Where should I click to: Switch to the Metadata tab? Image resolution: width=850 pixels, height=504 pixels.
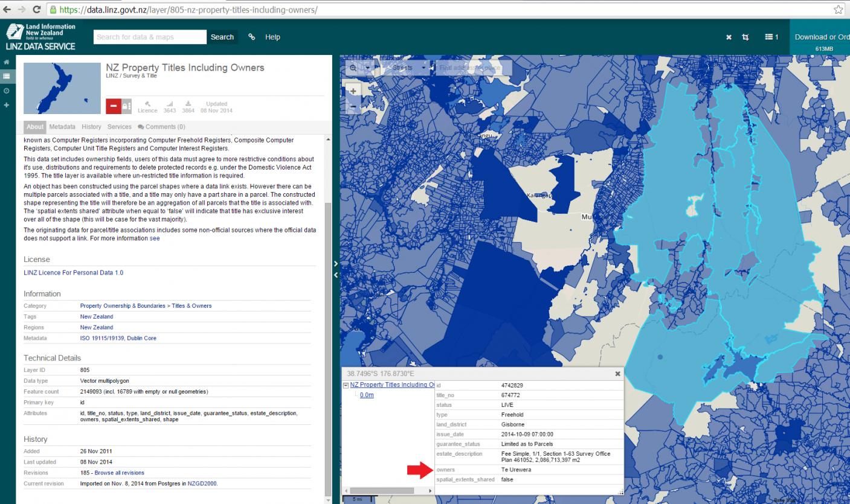click(x=62, y=127)
